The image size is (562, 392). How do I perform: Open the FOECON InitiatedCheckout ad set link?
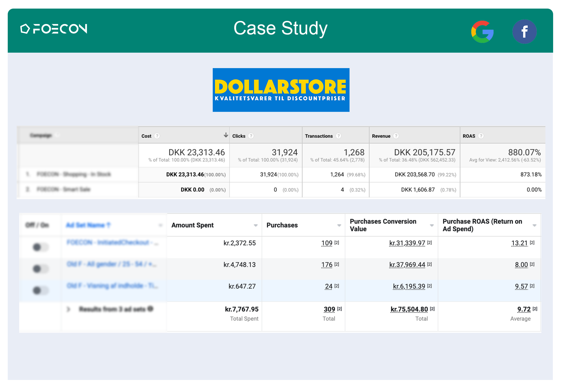pyautogui.click(x=112, y=243)
